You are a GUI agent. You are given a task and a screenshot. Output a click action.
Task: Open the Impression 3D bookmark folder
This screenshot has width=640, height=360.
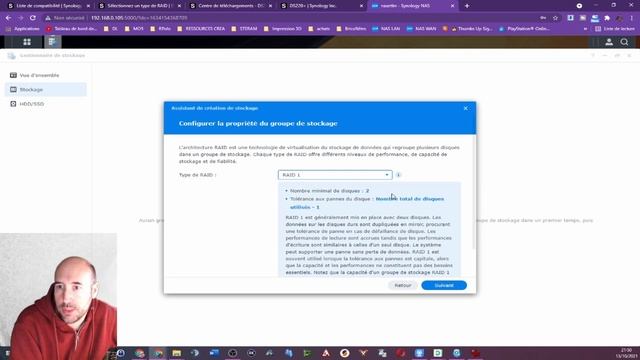pyautogui.click(x=282, y=29)
